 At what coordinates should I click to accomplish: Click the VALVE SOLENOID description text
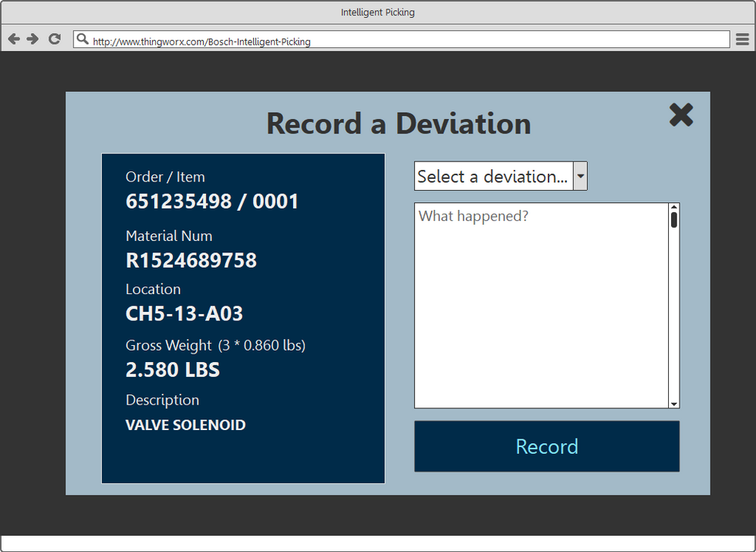pyautogui.click(x=185, y=425)
